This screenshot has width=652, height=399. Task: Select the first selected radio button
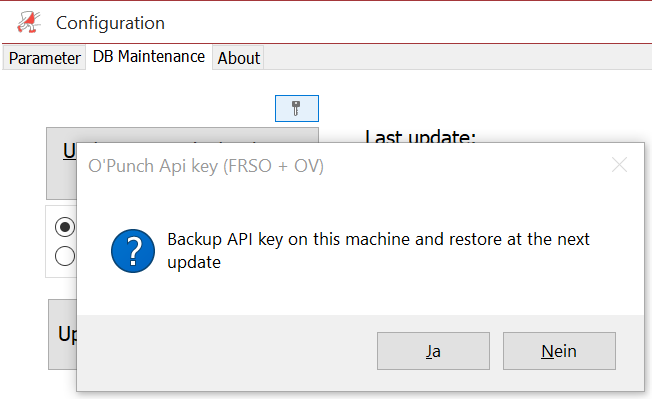coord(65,227)
